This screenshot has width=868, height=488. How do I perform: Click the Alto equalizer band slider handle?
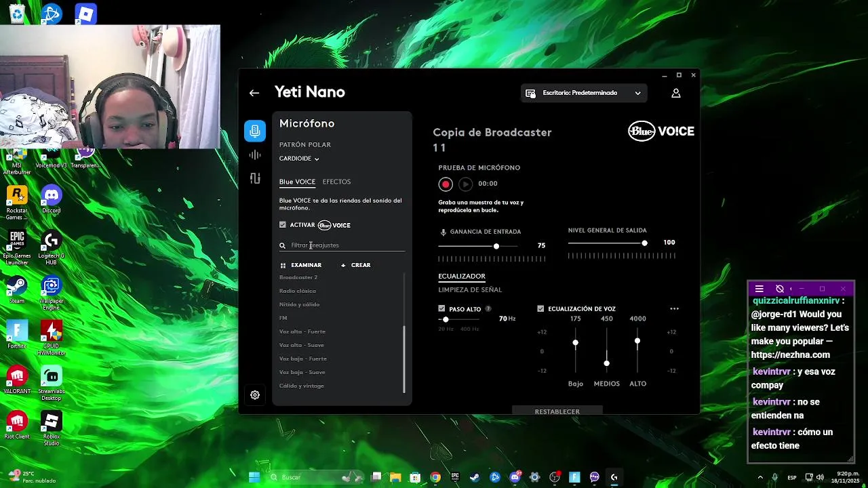pos(637,341)
